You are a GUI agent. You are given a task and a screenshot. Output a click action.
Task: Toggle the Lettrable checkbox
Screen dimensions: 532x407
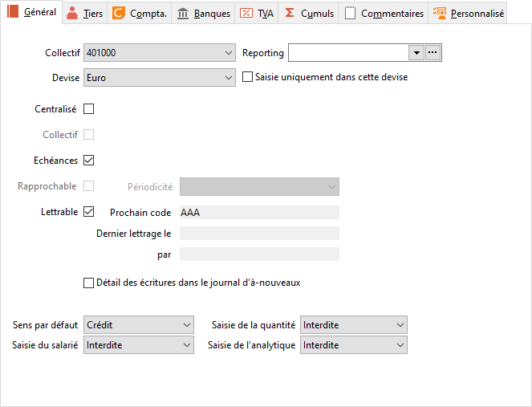[x=88, y=212]
